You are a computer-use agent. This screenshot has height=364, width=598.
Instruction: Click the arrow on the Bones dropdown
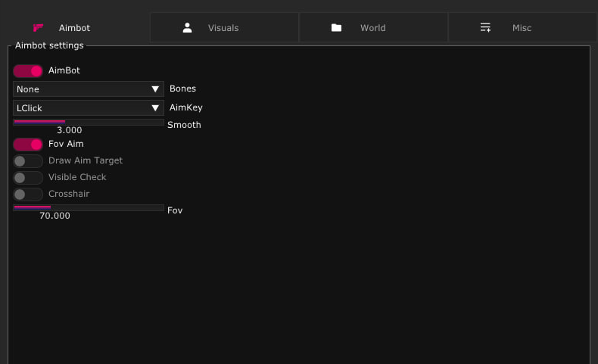[x=155, y=89]
